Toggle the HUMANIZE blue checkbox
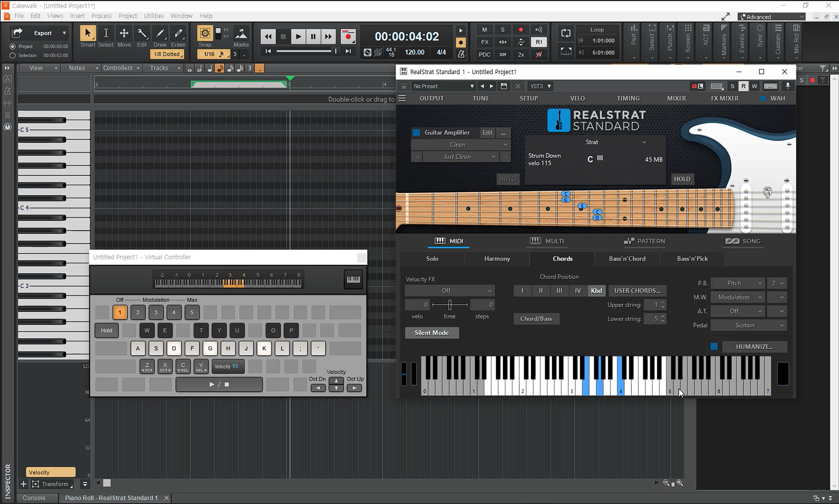Screen dimensions: 839x504 point(714,347)
